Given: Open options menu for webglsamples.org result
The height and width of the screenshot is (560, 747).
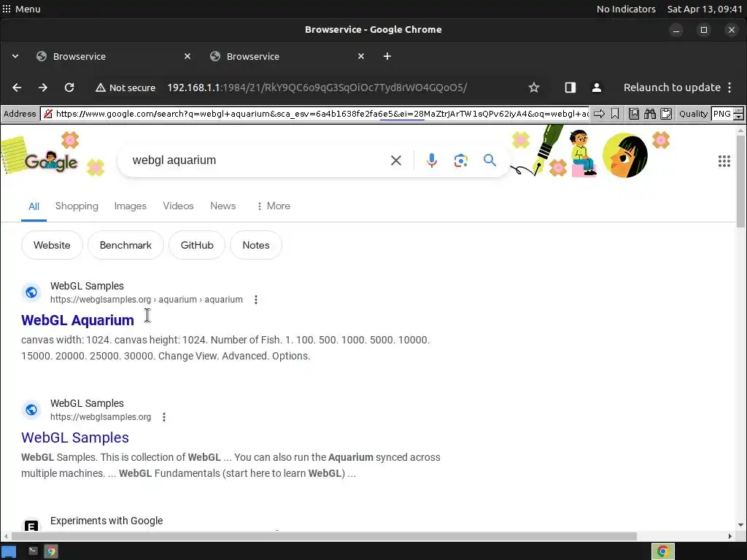Looking at the screenshot, I should click(x=164, y=417).
